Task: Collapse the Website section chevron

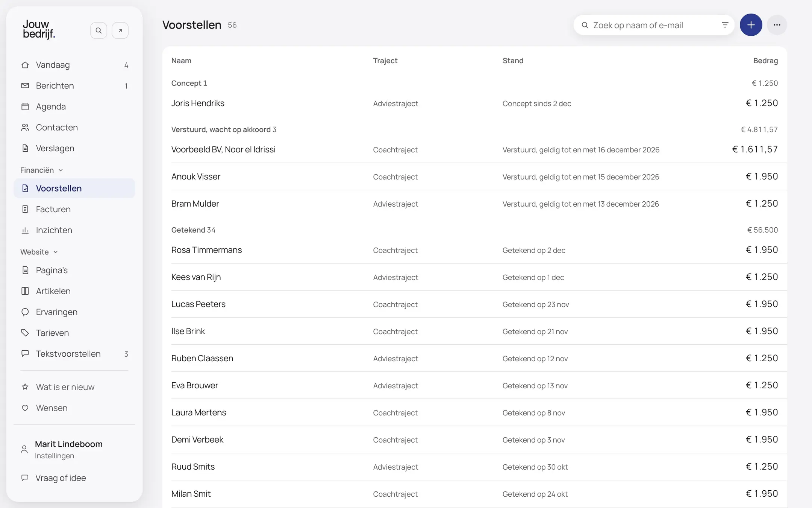Action: (x=56, y=252)
